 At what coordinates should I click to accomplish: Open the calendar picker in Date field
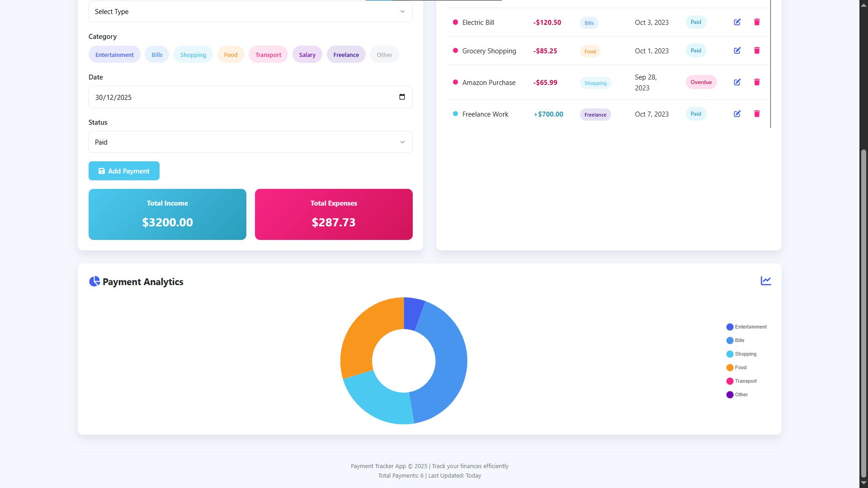pyautogui.click(x=402, y=97)
